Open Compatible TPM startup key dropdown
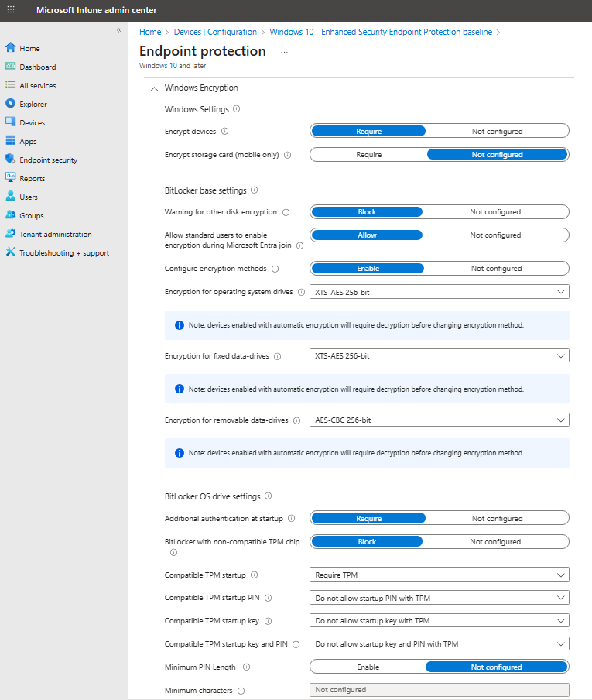592x700 pixels. [440, 620]
